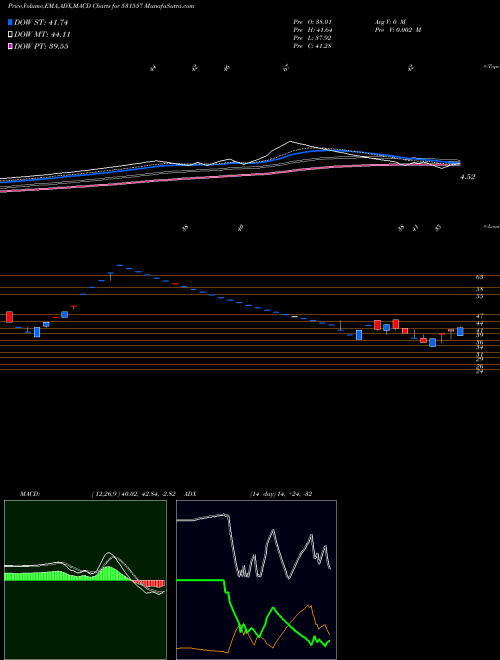Open the ADX indicator chart panel
This screenshot has width=500, height=660.
pyautogui.click(x=256, y=580)
